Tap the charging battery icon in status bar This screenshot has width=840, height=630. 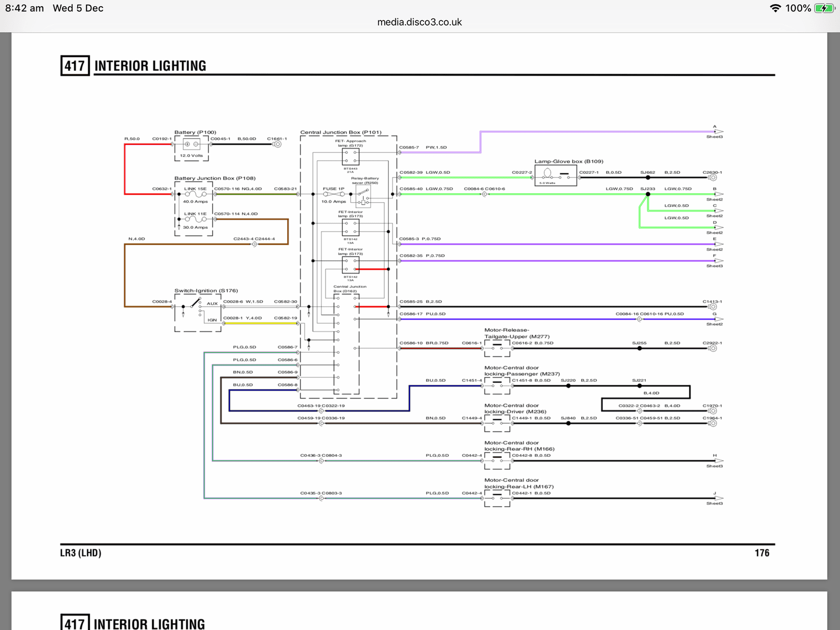(825, 8)
